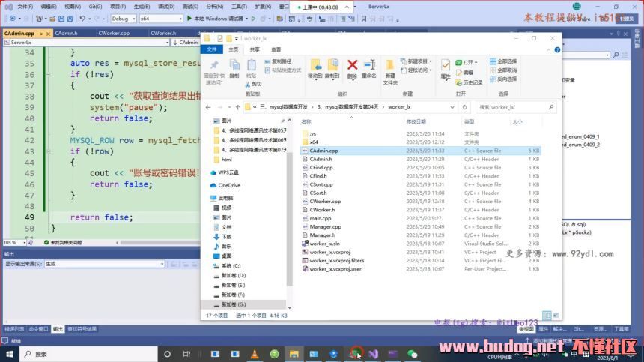The height and width of the screenshot is (362, 644).
Task: Open the 工具(T) Tools menu
Action: pyautogui.click(x=239, y=7)
